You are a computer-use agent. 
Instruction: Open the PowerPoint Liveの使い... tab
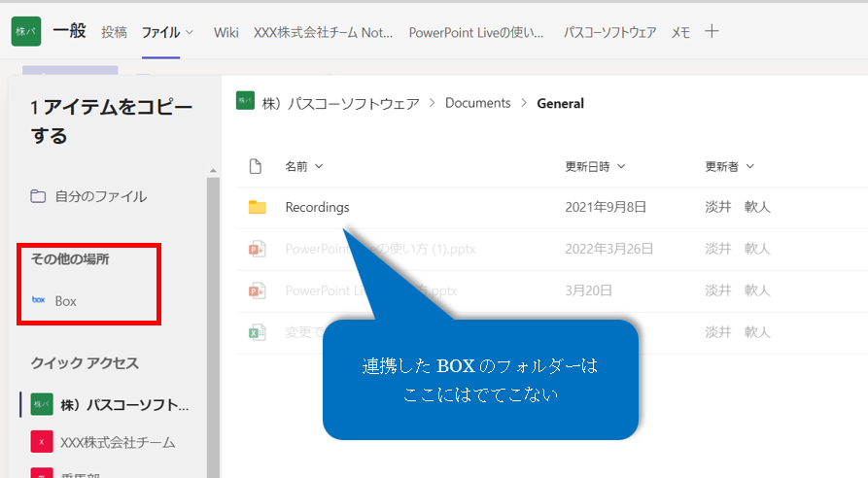click(x=476, y=32)
